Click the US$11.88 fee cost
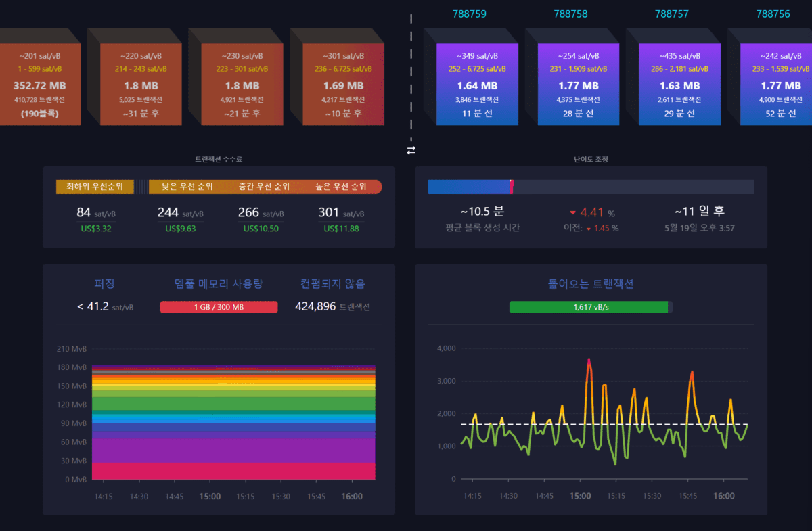Screen dimensions: 812x531 tap(341, 229)
